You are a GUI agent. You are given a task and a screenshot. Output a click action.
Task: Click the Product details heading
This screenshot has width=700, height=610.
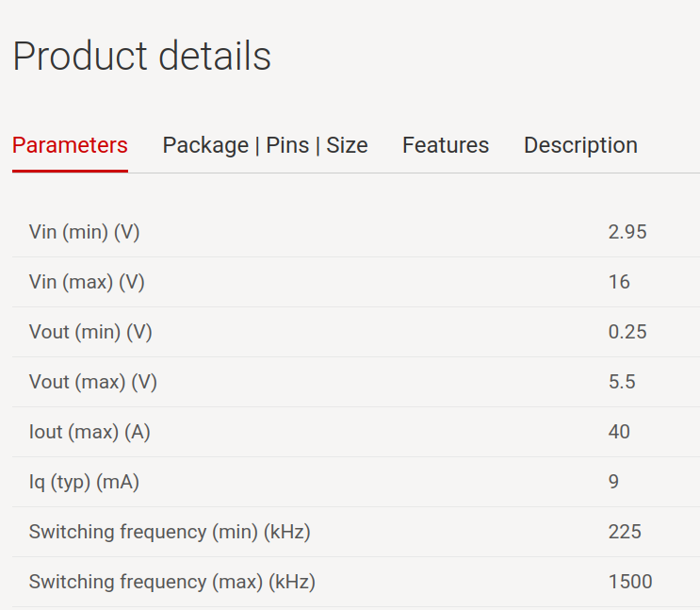(x=142, y=56)
